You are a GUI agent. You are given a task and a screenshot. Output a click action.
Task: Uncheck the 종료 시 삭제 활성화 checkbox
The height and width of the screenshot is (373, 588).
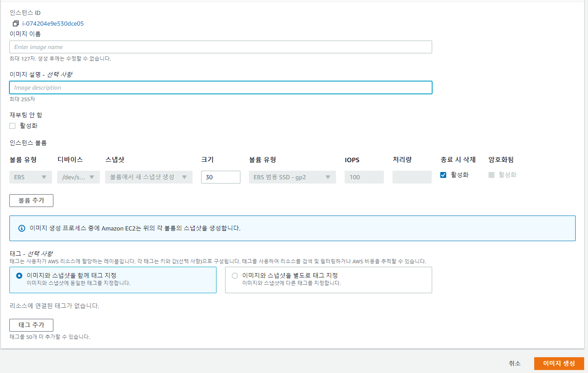point(443,175)
